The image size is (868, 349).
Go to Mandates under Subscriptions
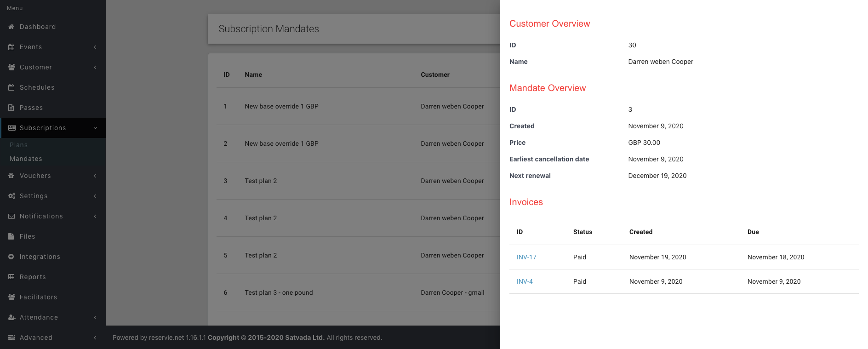pyautogui.click(x=26, y=159)
